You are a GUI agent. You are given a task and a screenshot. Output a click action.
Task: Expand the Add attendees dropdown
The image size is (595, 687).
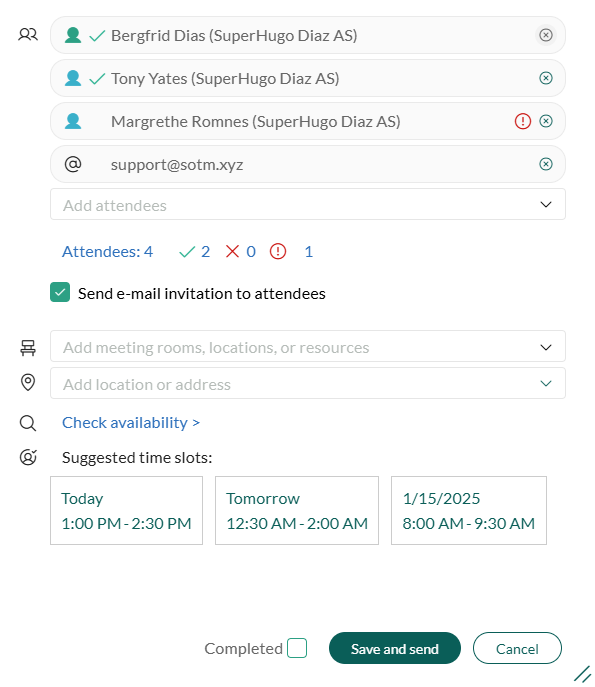pos(545,205)
